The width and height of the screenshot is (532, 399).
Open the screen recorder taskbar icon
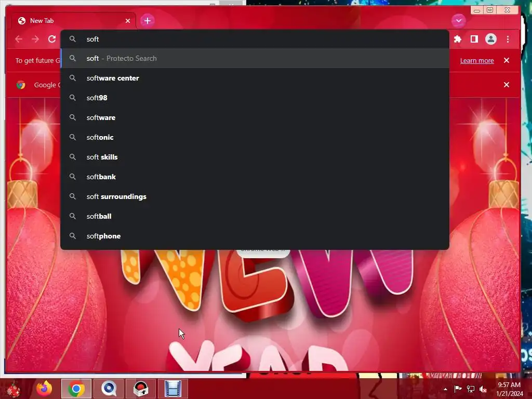point(141,389)
